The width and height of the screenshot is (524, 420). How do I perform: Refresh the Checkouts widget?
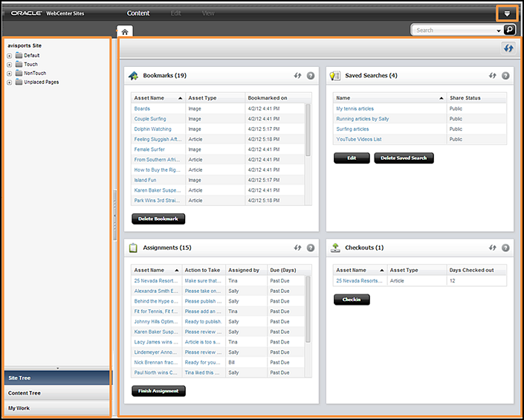(x=492, y=248)
